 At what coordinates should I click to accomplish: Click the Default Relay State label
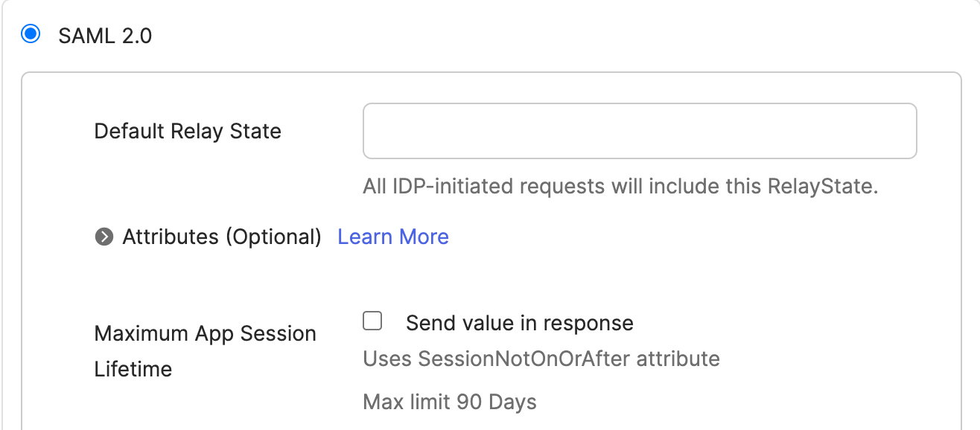pyautogui.click(x=188, y=132)
